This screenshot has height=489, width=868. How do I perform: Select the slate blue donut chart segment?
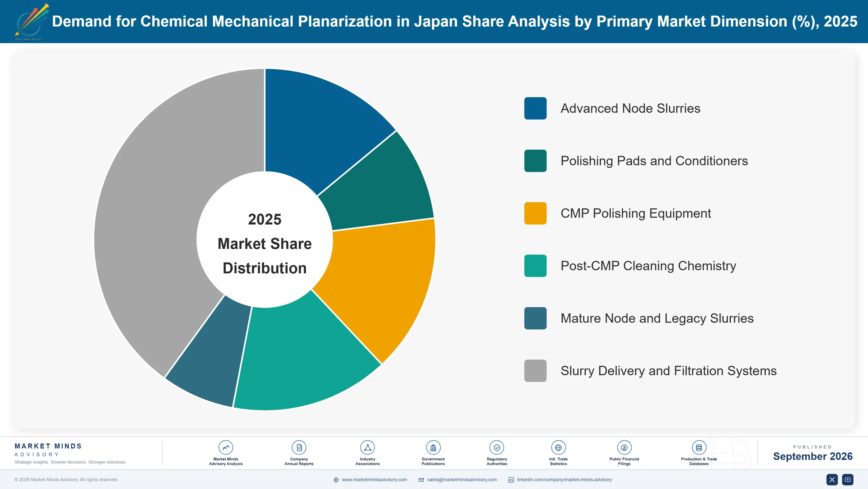(216, 351)
